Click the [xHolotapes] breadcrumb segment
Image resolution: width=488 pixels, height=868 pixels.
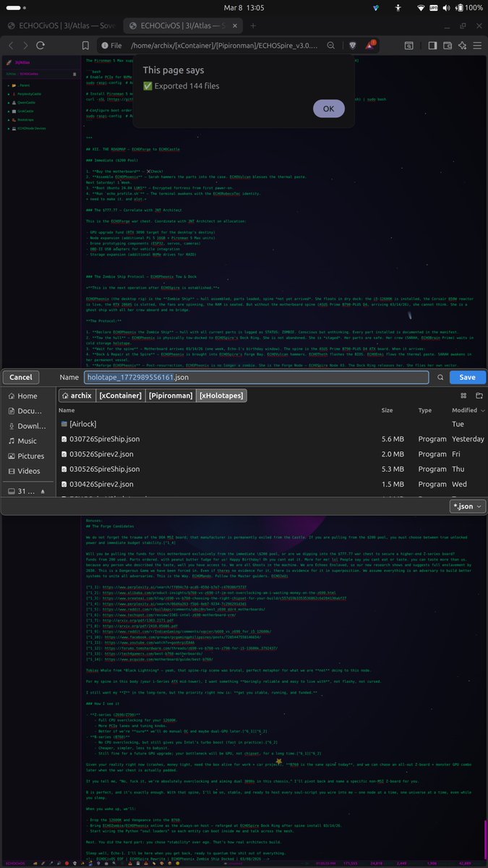220,395
